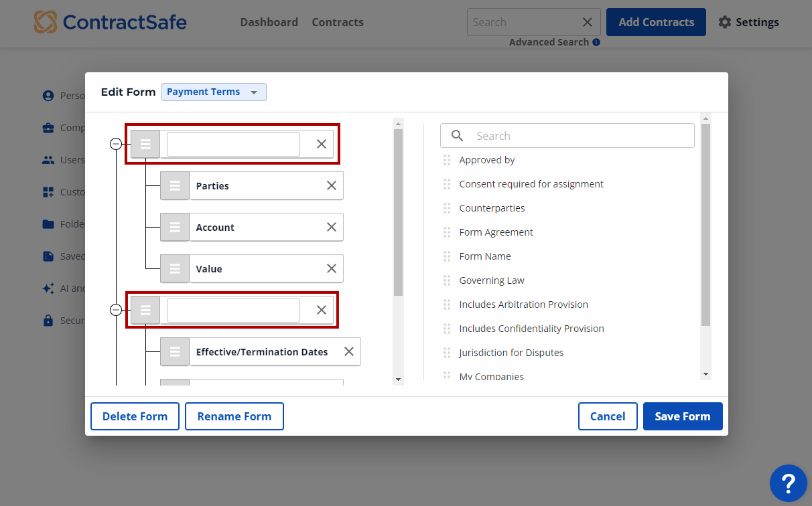Click the field list search input
This screenshot has height=506, width=812.
click(x=576, y=136)
